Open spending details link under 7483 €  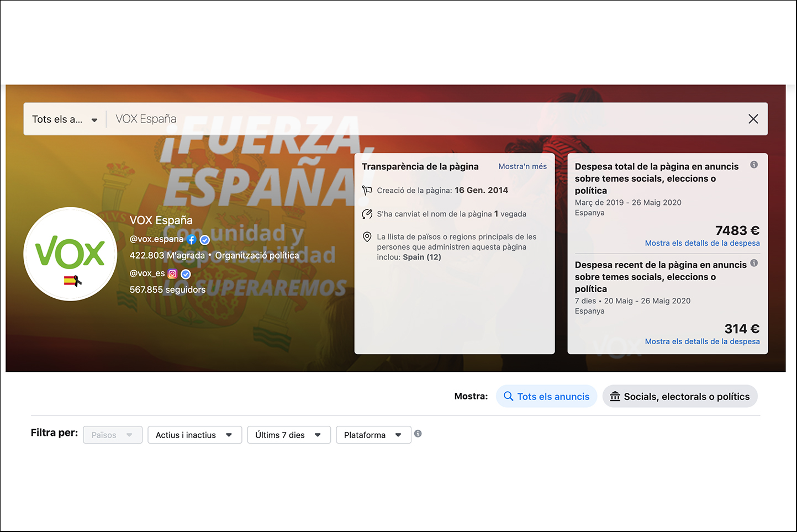pyautogui.click(x=702, y=243)
